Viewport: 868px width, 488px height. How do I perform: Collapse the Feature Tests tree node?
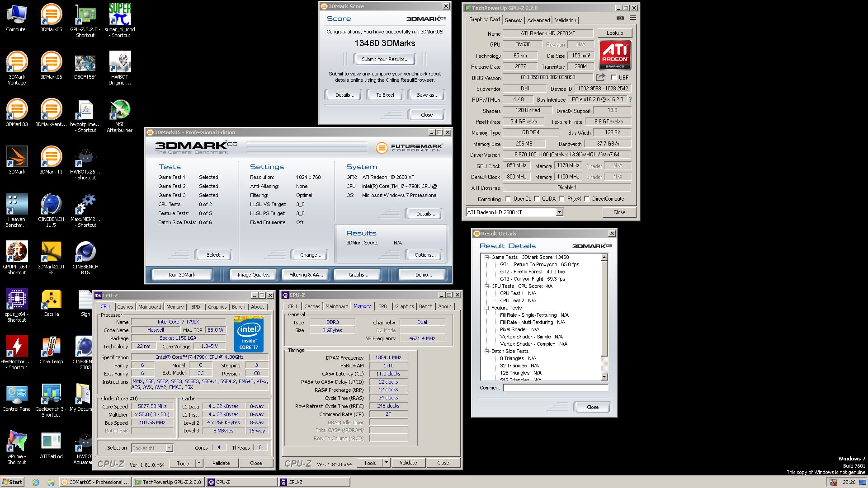coord(487,308)
